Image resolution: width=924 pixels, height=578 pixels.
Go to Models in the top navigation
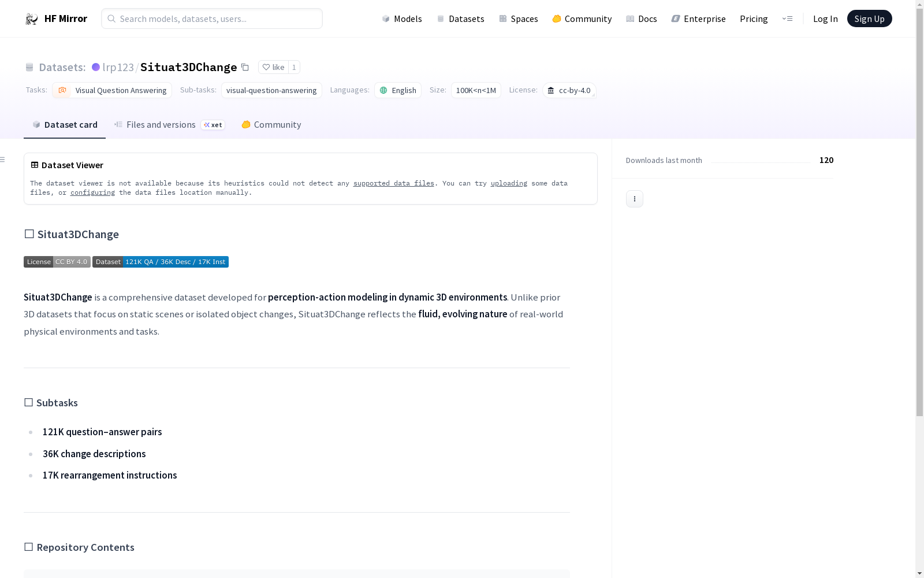pyautogui.click(x=402, y=18)
